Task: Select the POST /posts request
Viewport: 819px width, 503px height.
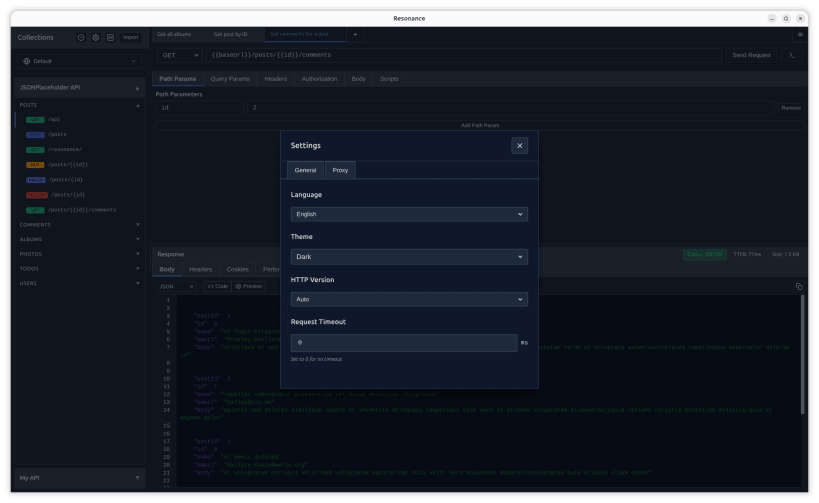Action: coord(79,135)
